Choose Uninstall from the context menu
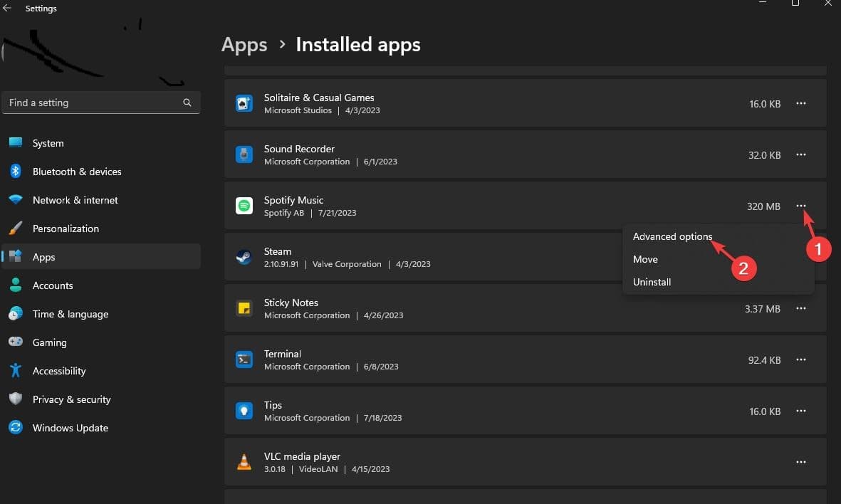The height and width of the screenshot is (504, 841). (652, 282)
